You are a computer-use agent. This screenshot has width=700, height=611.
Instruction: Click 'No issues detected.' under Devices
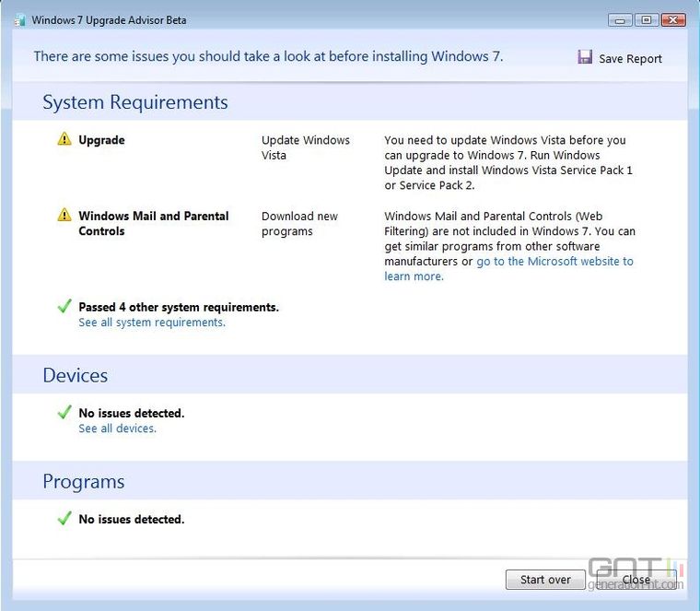(x=131, y=413)
